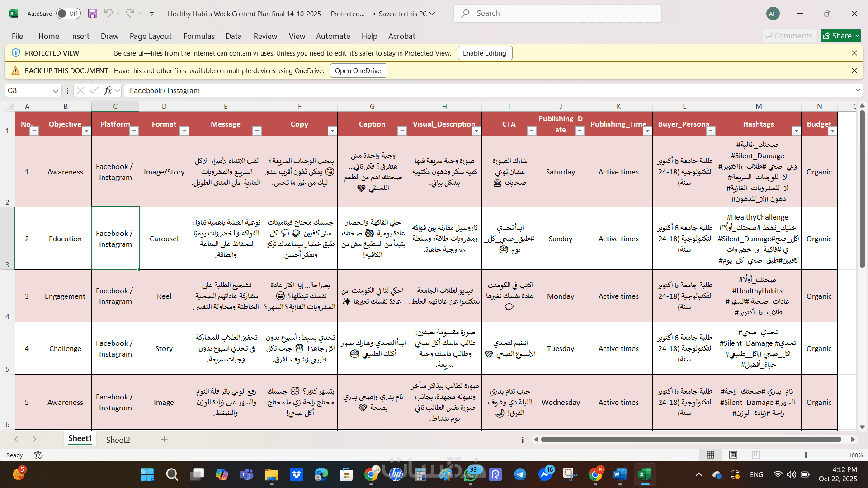Click the Accessibility checker status icon

38,455
